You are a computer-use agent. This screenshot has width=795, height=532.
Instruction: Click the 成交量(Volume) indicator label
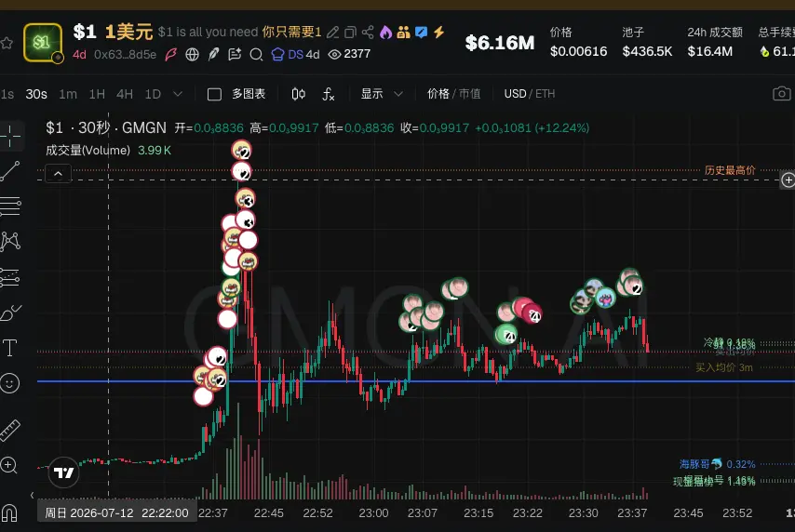[x=88, y=151]
